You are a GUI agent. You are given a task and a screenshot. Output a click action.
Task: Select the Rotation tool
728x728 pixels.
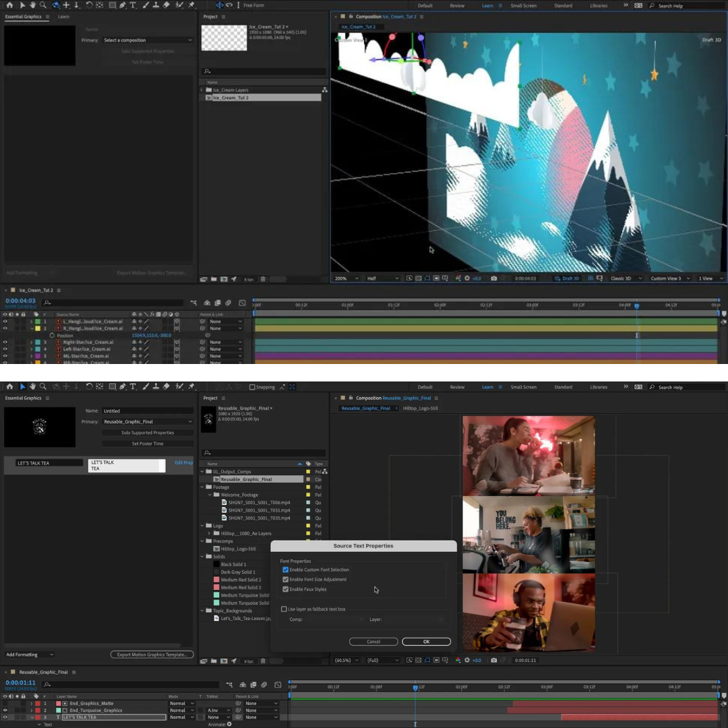coord(89,387)
